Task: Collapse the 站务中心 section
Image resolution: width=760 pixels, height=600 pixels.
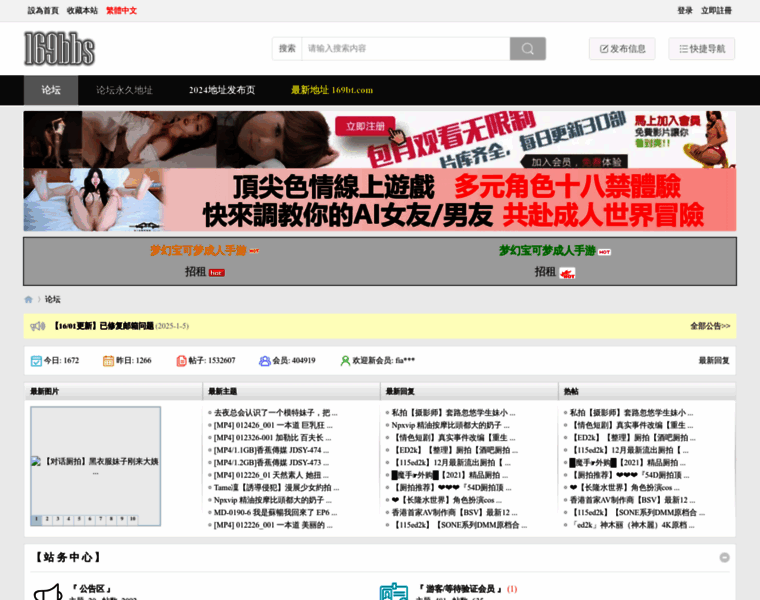Action: [x=724, y=557]
